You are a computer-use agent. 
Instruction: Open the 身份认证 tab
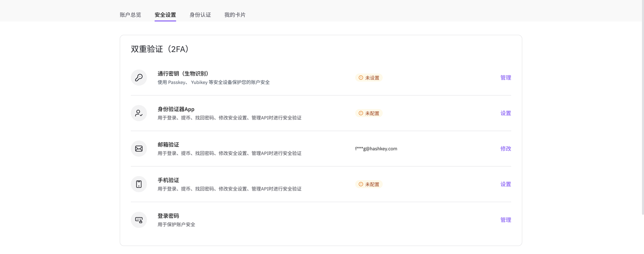(200, 15)
